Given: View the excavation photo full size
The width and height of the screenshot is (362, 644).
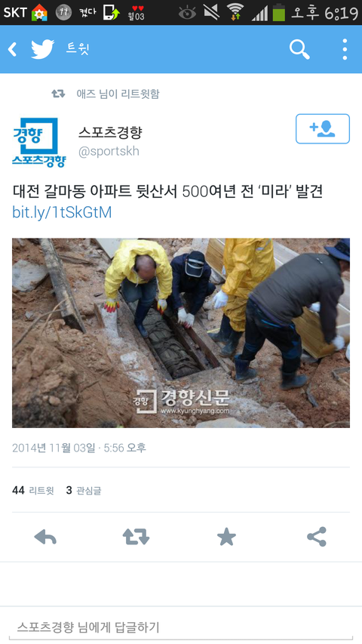Looking at the screenshot, I should point(181,333).
